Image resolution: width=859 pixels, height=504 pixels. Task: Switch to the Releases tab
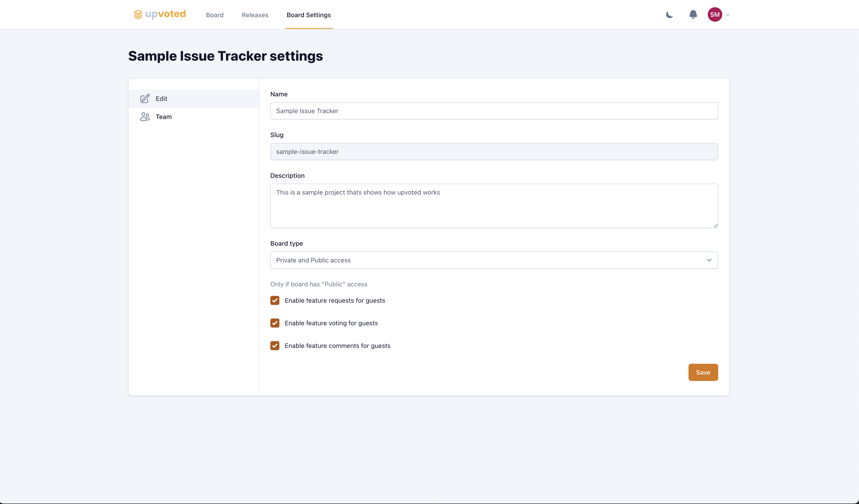pyautogui.click(x=254, y=14)
